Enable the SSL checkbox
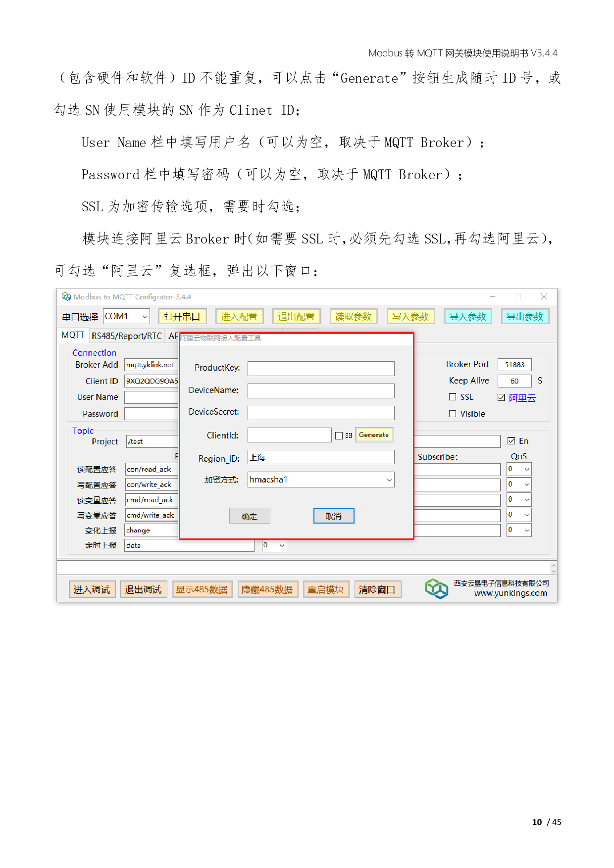The width and height of the screenshot is (614, 868). [x=453, y=397]
